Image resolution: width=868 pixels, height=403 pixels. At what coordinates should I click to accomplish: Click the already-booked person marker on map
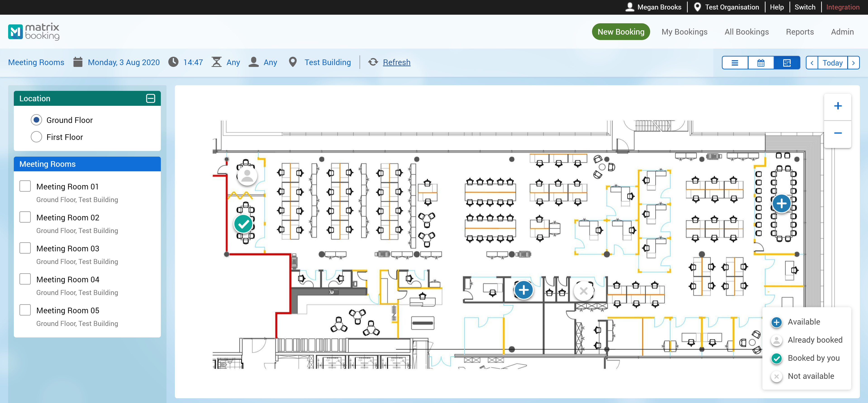(247, 176)
